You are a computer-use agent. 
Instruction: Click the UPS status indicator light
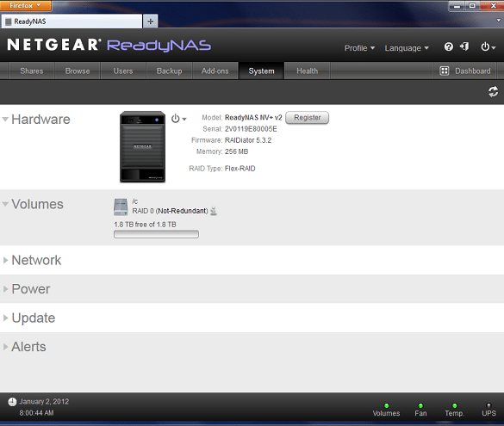click(488, 405)
